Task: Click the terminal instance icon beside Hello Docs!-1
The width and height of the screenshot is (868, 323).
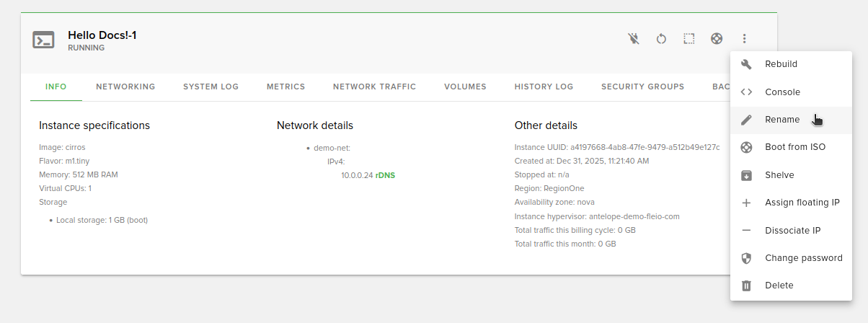Action: pyautogui.click(x=43, y=40)
